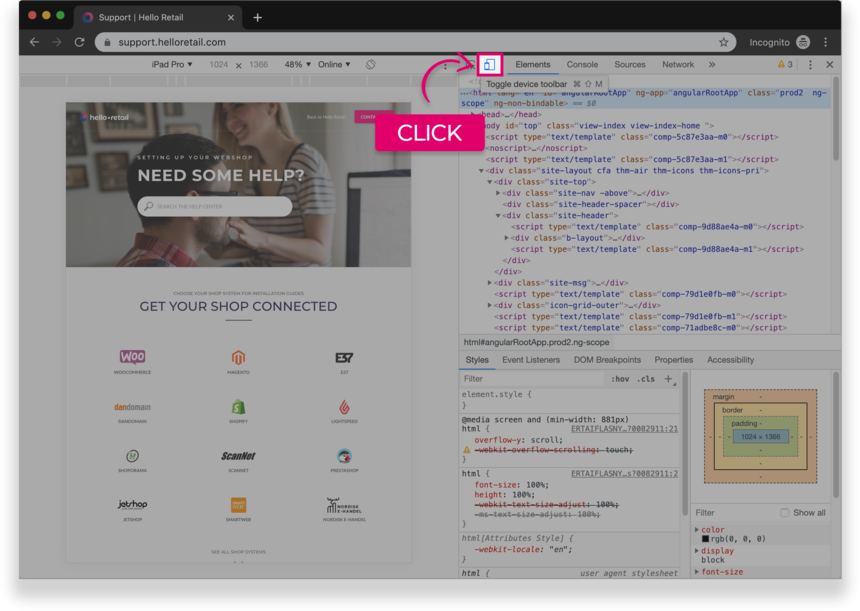Toggle the .cls element classes panel
This screenshot has height=611, width=860.
646,379
